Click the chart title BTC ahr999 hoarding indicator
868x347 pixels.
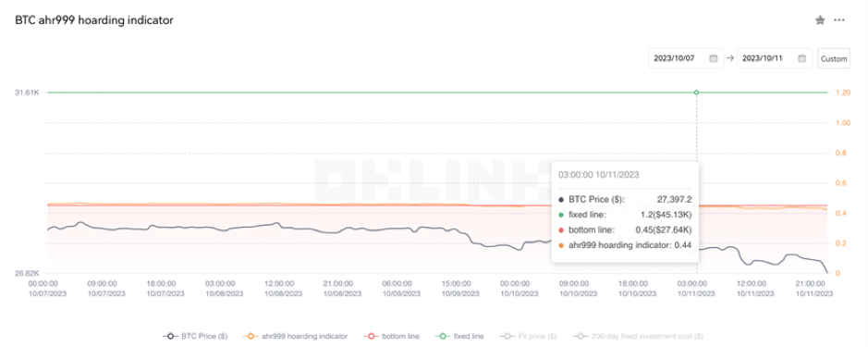(x=93, y=20)
